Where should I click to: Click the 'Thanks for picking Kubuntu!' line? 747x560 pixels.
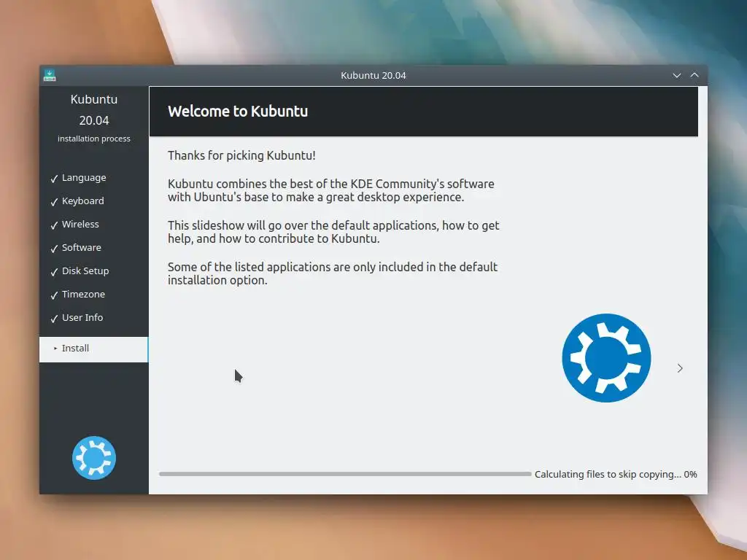[241, 156]
